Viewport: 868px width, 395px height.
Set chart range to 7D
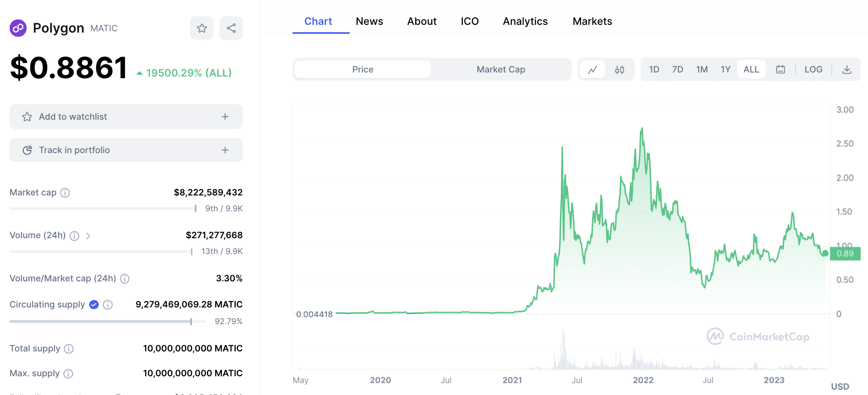(x=678, y=70)
